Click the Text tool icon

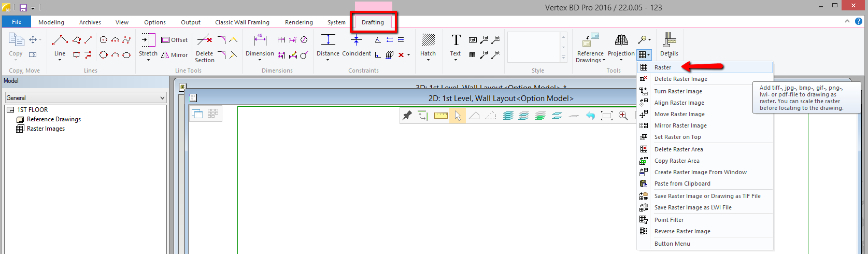(456, 40)
